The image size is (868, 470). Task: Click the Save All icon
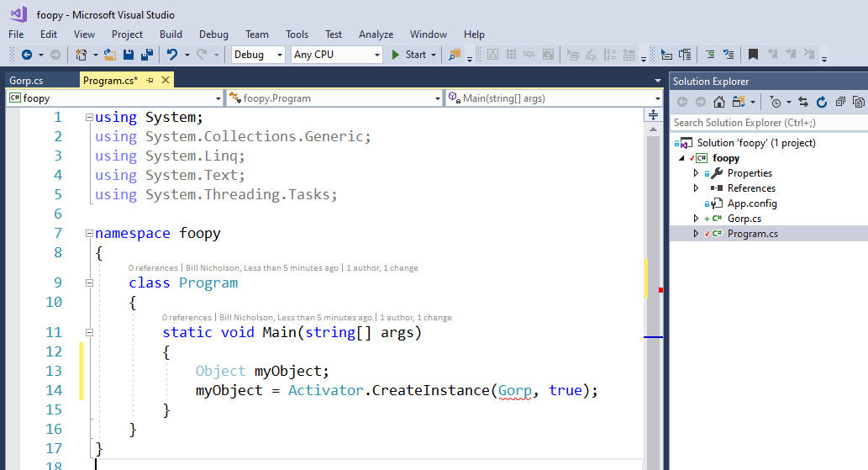tap(147, 55)
